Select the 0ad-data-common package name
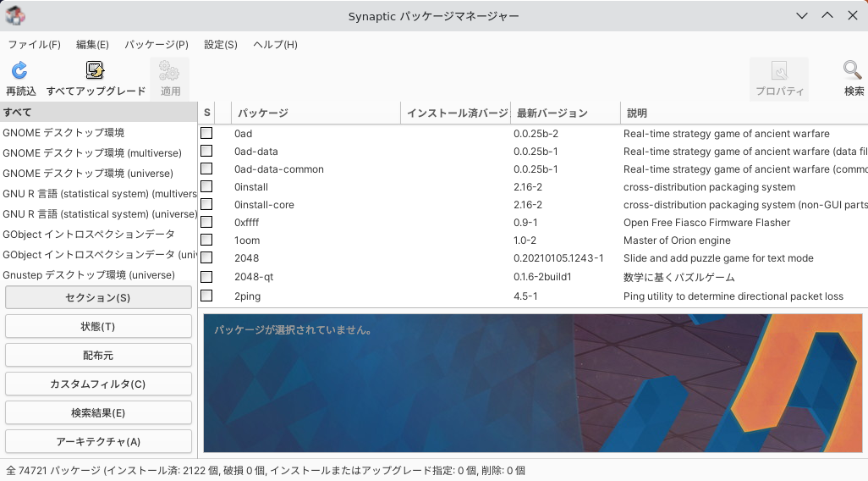The width and height of the screenshot is (868, 481). pyautogui.click(x=278, y=169)
